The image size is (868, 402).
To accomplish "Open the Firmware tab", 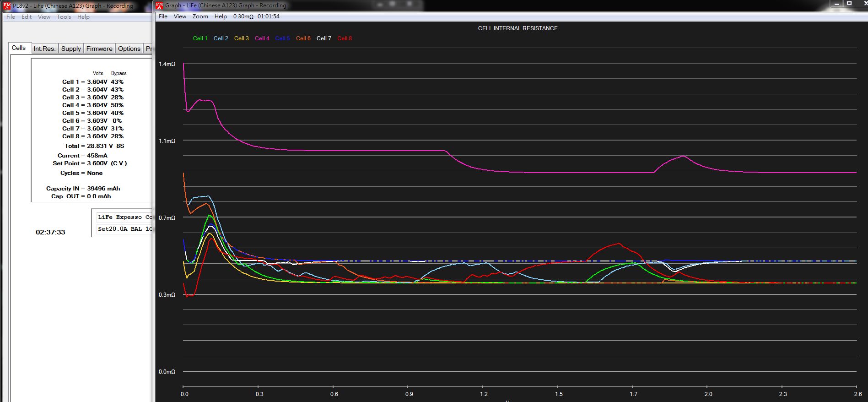I will click(99, 49).
